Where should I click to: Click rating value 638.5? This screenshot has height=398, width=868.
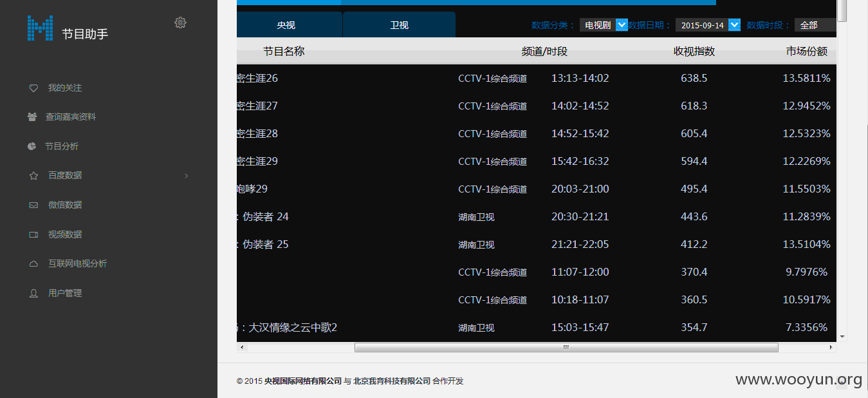(694, 78)
